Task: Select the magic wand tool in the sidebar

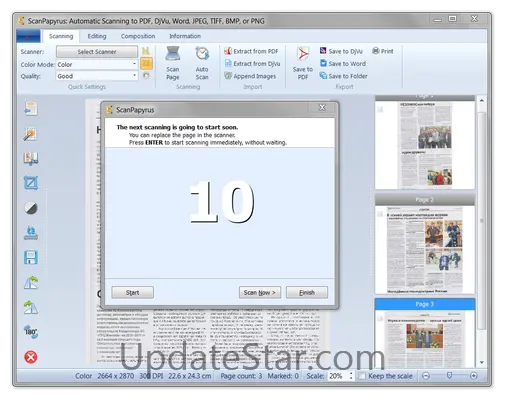Action: 31,134
